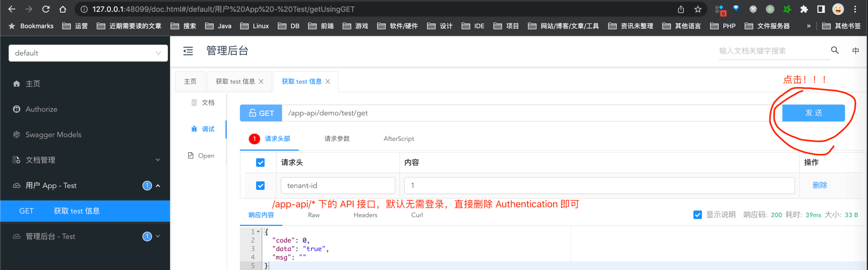Toggle the select-all request headers checkbox

(x=260, y=163)
